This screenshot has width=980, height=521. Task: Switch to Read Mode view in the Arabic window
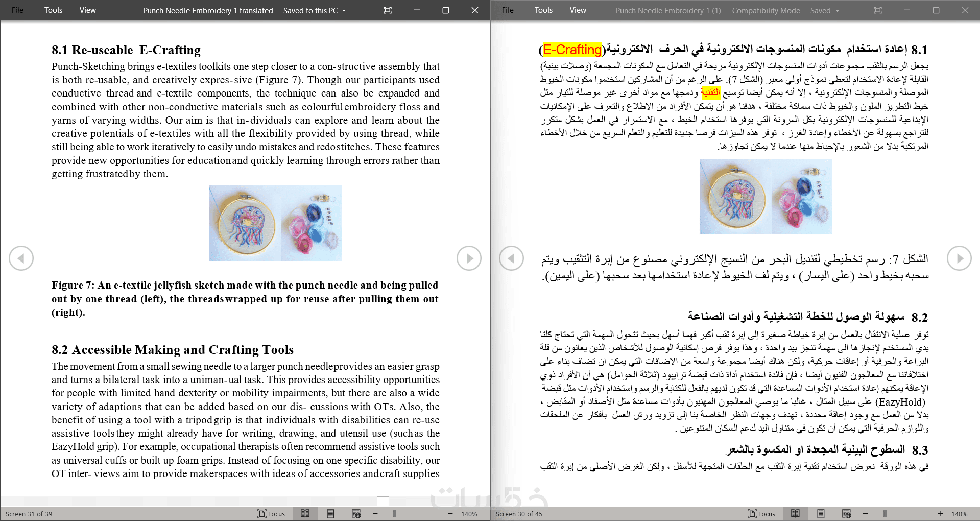795,514
